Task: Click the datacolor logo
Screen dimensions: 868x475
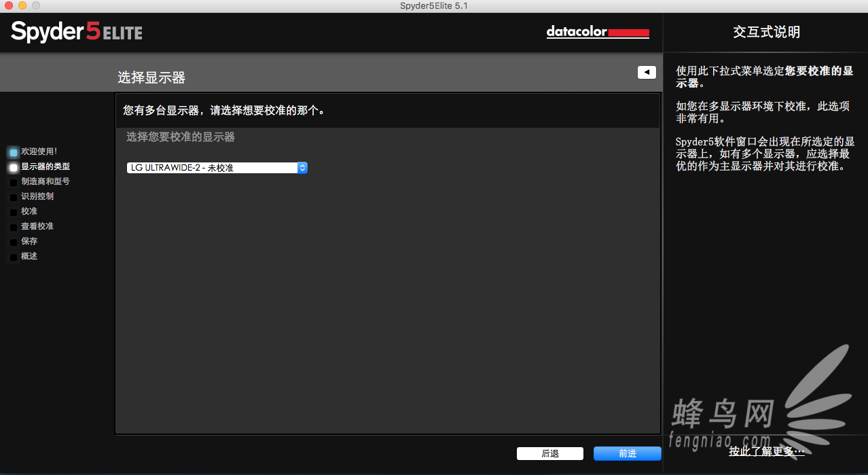Action: pyautogui.click(x=598, y=32)
